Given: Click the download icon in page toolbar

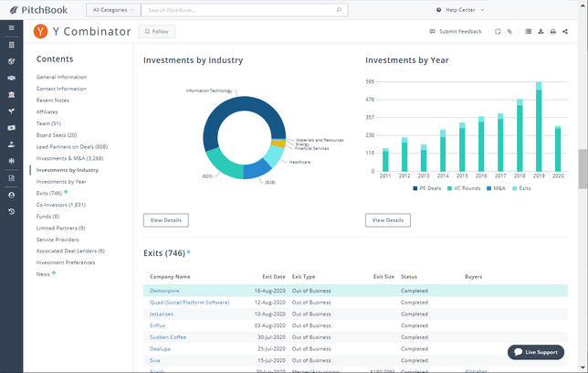Looking at the screenshot, I should [541, 31].
